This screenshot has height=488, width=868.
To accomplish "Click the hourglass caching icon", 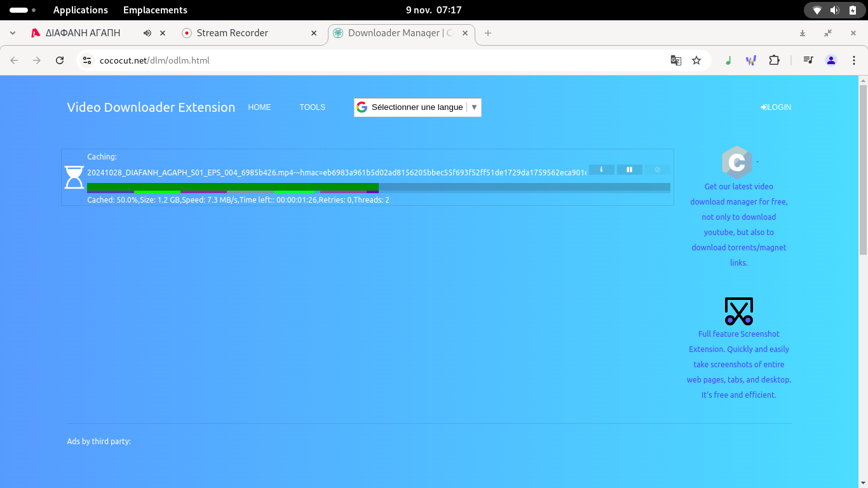I will 74,178.
